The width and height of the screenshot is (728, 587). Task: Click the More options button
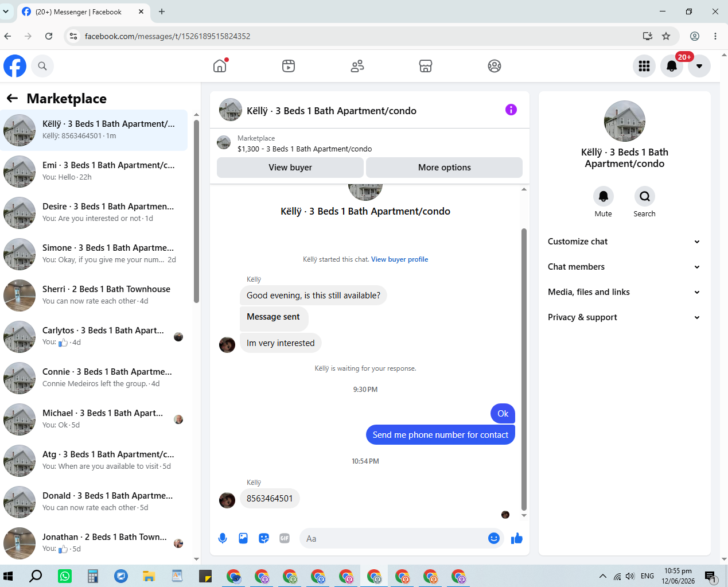(x=445, y=168)
